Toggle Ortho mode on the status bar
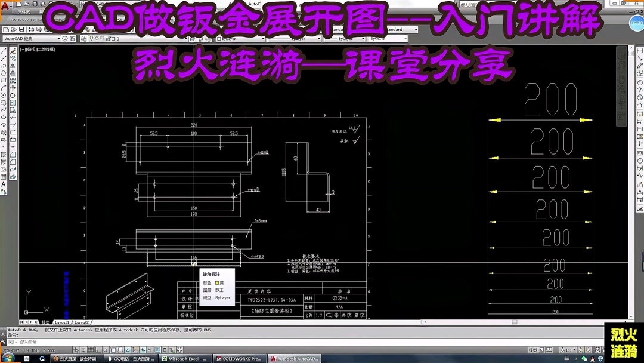The image size is (644, 363). pos(97,350)
